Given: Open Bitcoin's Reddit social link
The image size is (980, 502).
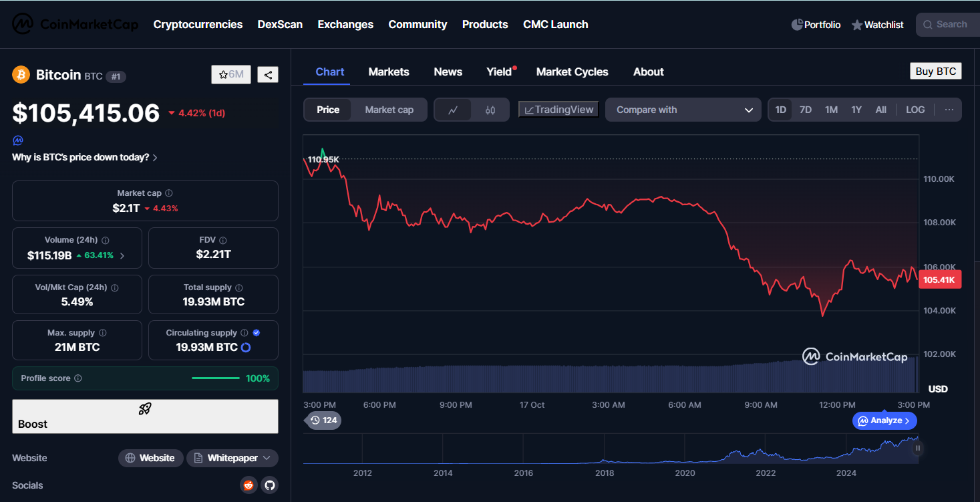Looking at the screenshot, I should pyautogui.click(x=249, y=485).
